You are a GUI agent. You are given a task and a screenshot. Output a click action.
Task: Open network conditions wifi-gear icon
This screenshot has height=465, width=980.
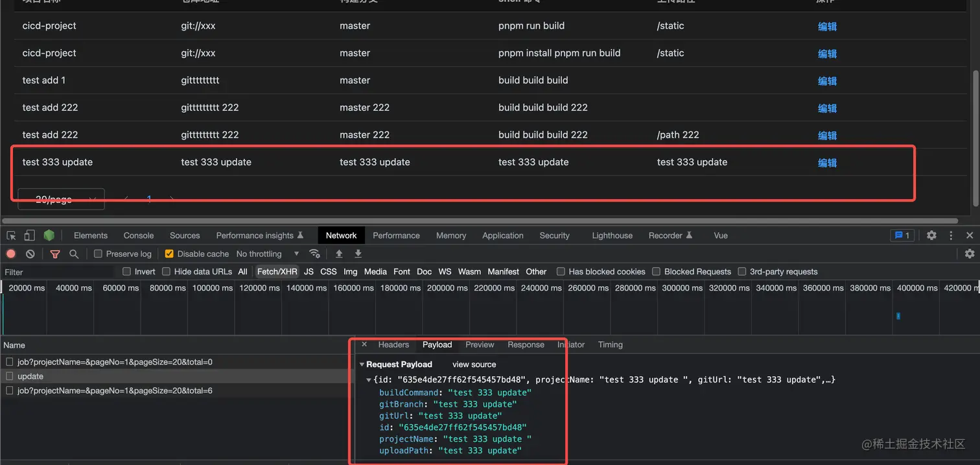click(315, 254)
